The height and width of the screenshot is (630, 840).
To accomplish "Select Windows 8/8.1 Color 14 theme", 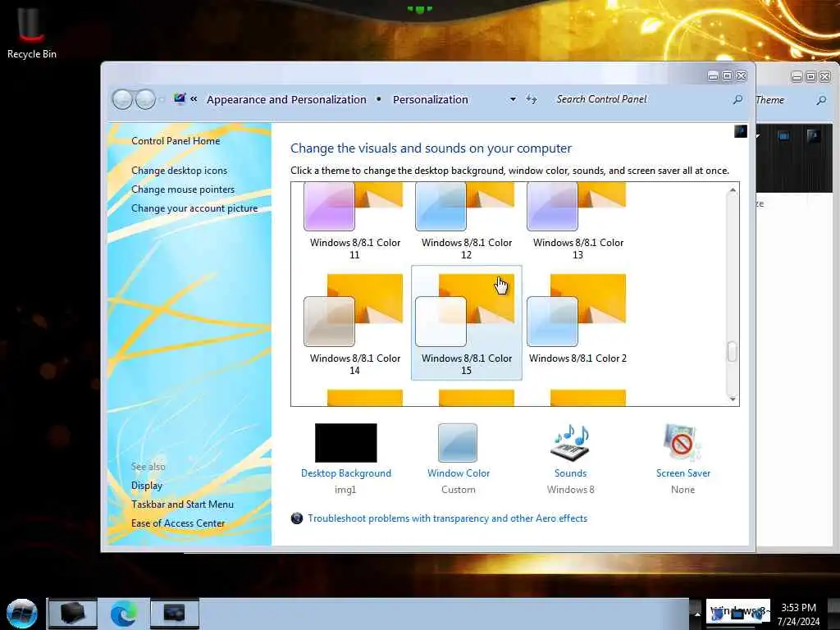I will (x=354, y=324).
